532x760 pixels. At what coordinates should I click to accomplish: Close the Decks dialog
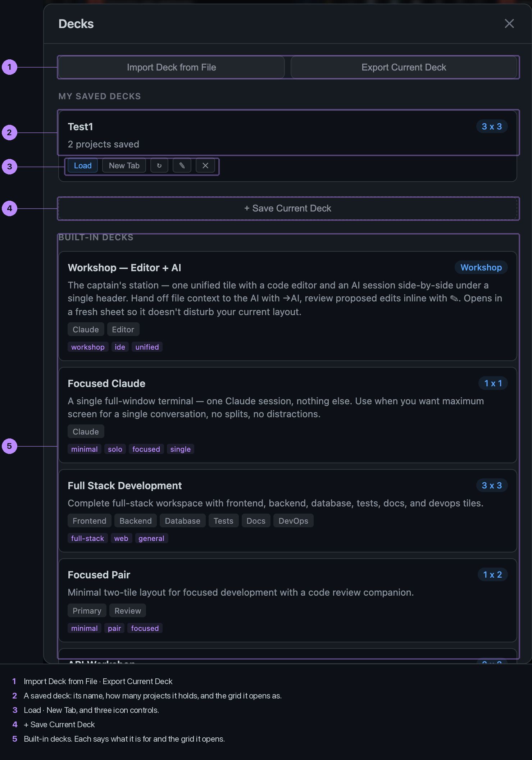(x=509, y=24)
